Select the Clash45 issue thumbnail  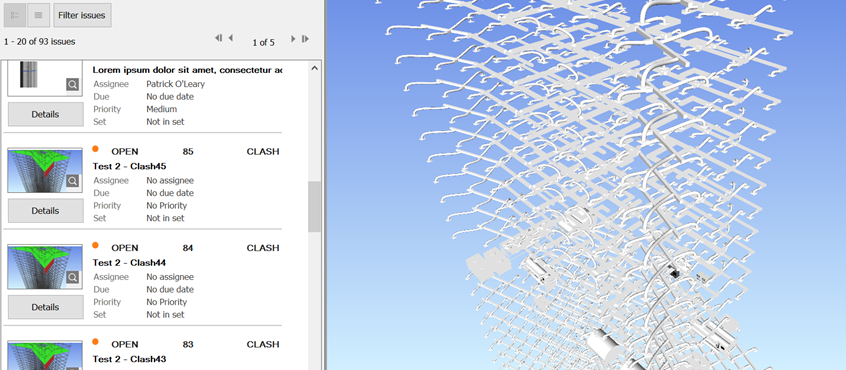tap(45, 170)
